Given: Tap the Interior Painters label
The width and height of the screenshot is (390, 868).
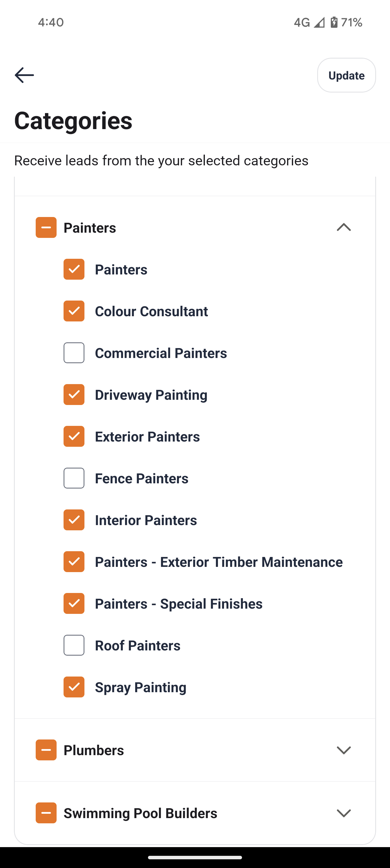Looking at the screenshot, I should [146, 520].
